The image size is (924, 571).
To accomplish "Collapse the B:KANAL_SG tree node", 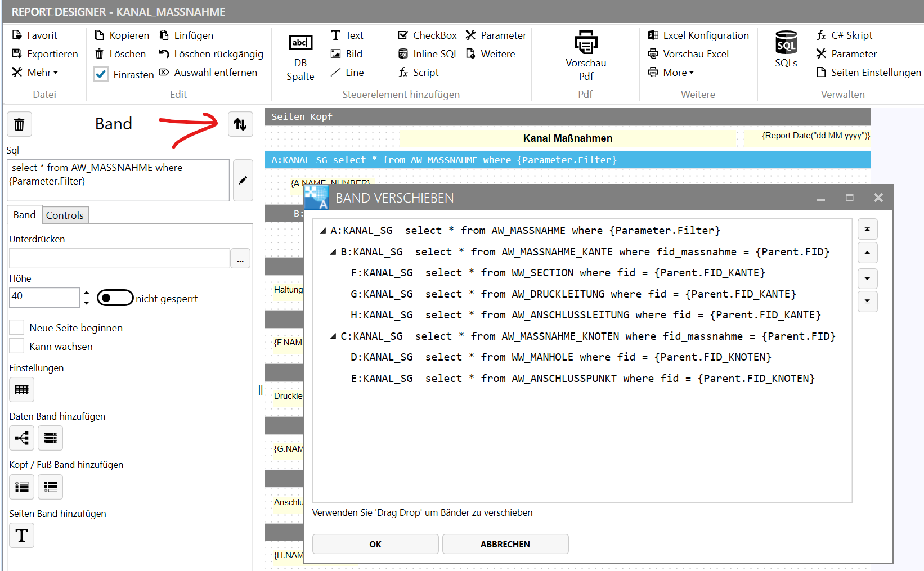I will click(333, 252).
